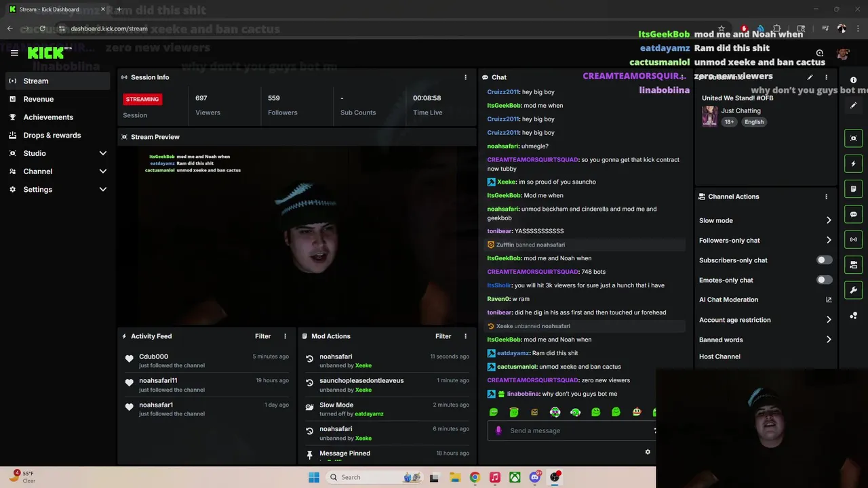Toggle the chat bubble widget icon
868x488 pixels.
coord(853,214)
